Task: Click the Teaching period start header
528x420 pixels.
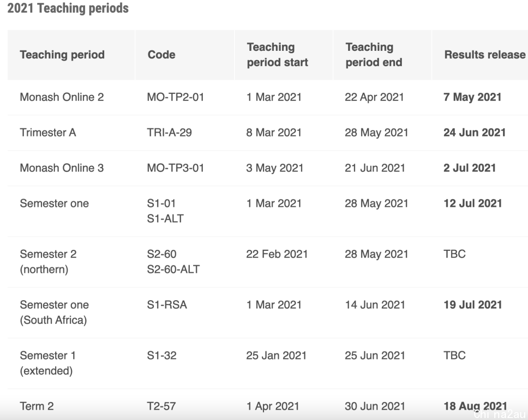Action: pyautogui.click(x=278, y=55)
